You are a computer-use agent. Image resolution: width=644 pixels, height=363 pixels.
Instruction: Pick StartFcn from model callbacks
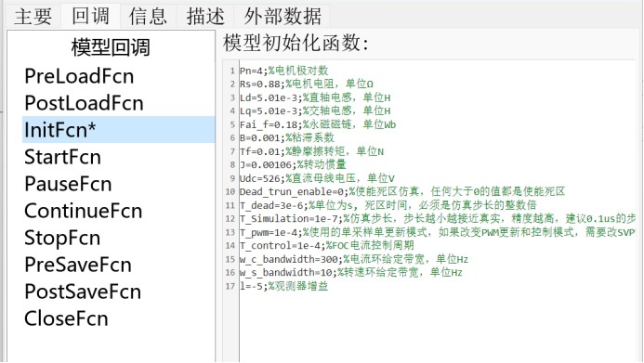click(62, 157)
